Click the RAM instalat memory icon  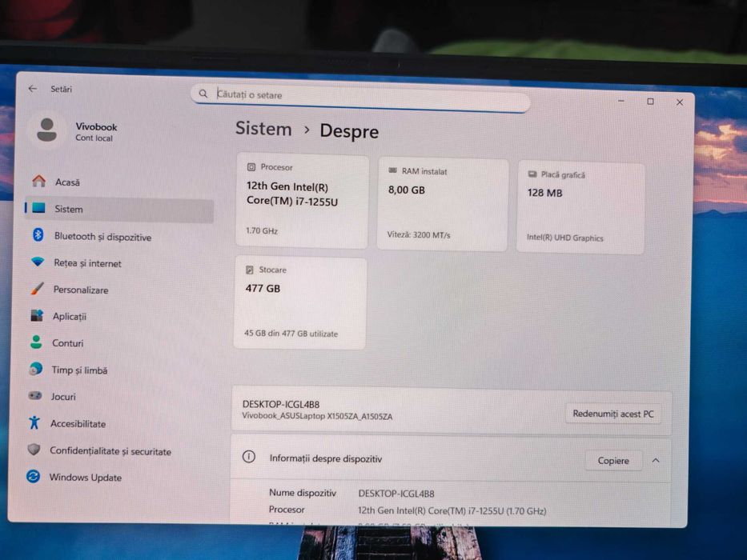point(392,170)
